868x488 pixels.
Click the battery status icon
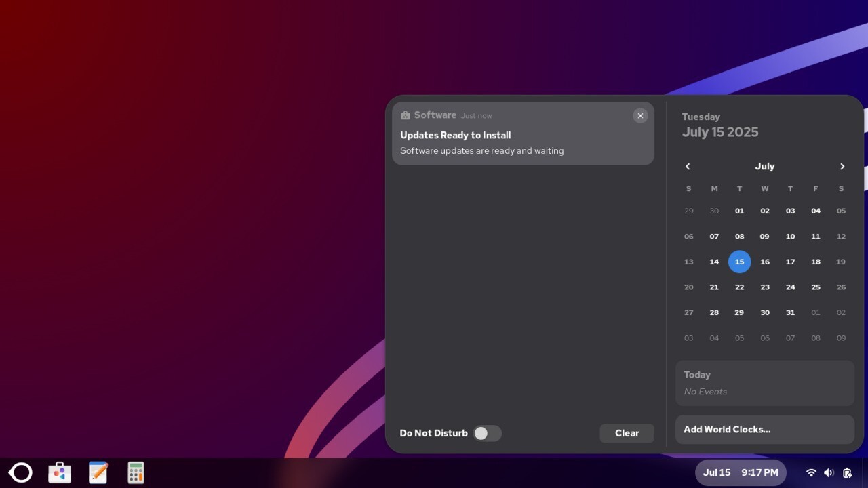tap(847, 472)
